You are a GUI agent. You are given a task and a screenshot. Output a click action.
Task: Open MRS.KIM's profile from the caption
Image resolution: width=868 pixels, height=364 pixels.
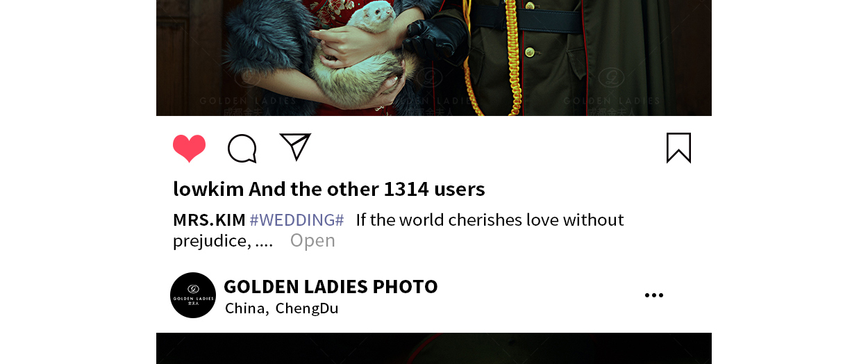(x=209, y=220)
